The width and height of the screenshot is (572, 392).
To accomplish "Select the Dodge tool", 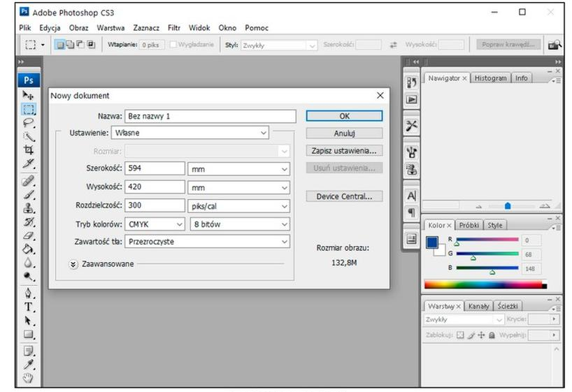I will pos(29,276).
